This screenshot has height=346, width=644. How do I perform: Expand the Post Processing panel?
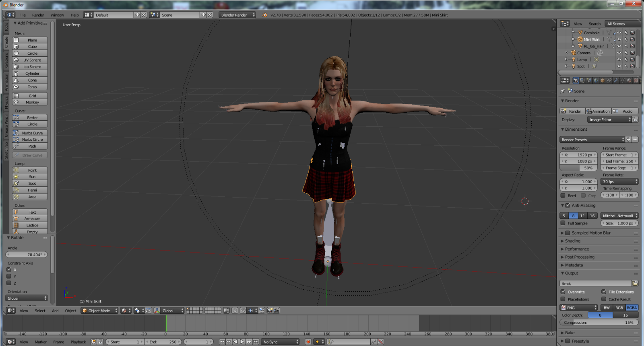point(580,257)
